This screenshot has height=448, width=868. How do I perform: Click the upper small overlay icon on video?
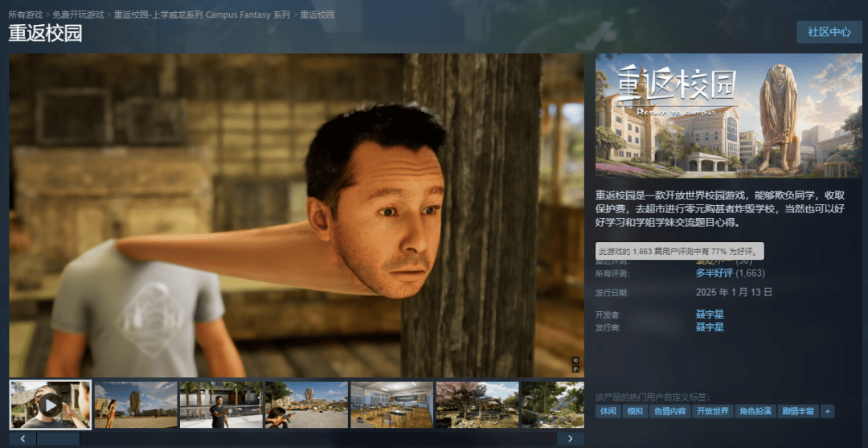click(575, 360)
